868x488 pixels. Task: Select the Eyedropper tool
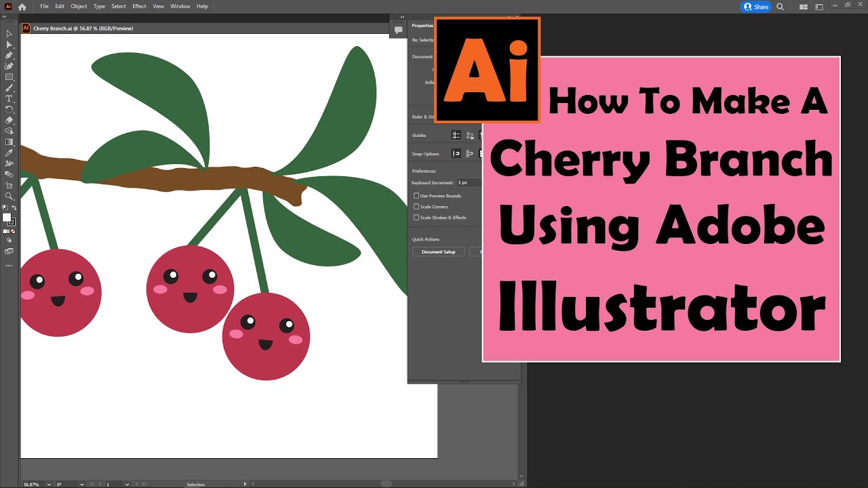coord(9,152)
